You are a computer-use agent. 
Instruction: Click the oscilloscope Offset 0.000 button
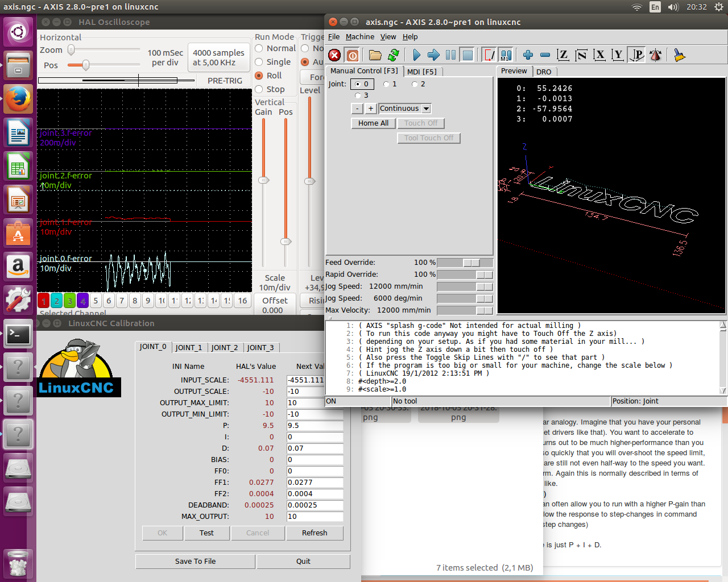(x=275, y=305)
